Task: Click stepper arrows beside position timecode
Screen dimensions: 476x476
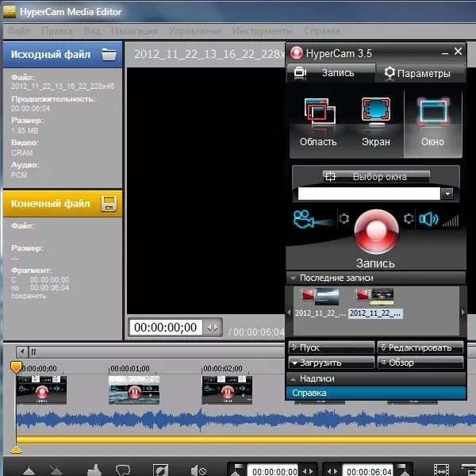Action: tap(213, 328)
